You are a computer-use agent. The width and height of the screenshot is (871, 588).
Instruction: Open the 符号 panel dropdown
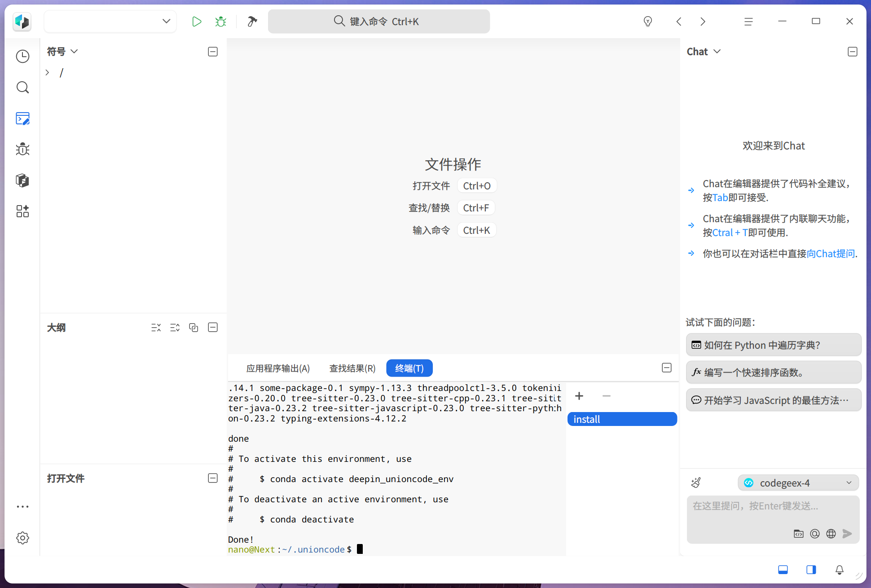[74, 52]
